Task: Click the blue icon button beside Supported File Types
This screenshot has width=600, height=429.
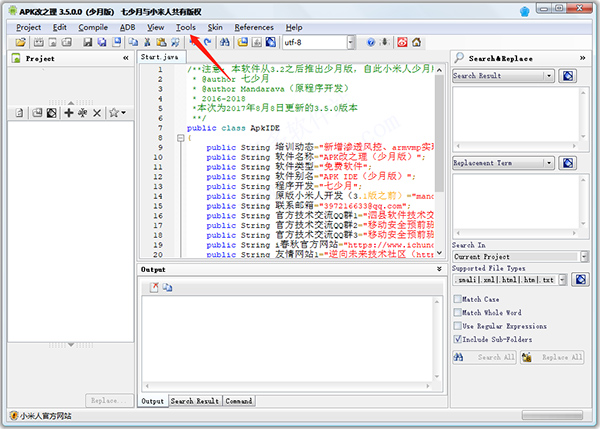Action: coord(580,280)
